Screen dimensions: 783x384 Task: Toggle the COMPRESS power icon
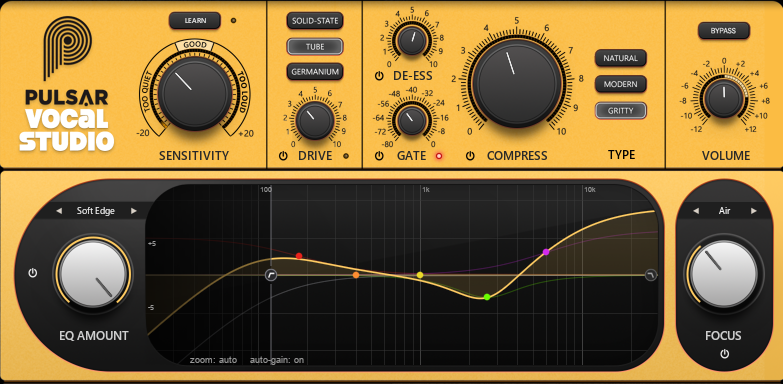(470, 156)
